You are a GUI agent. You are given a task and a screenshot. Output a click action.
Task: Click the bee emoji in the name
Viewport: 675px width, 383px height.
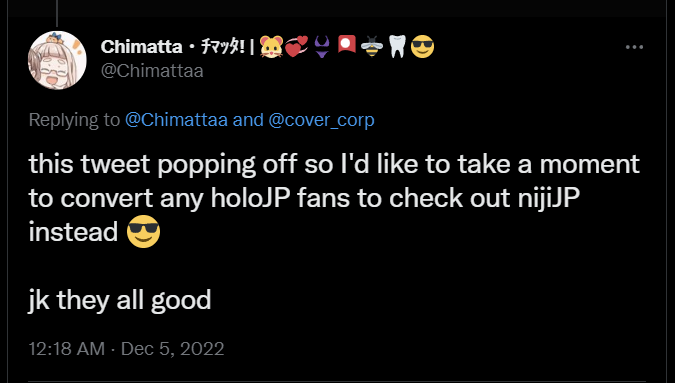pyautogui.click(x=372, y=46)
